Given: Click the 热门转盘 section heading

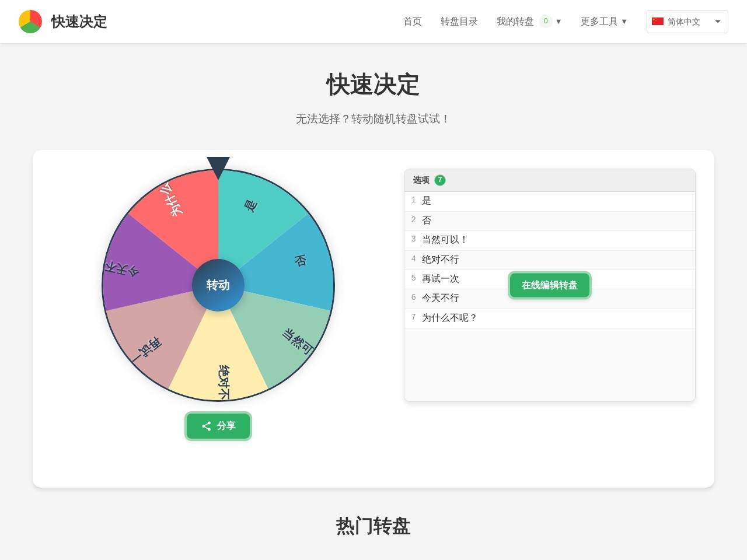Looking at the screenshot, I should (373, 526).
